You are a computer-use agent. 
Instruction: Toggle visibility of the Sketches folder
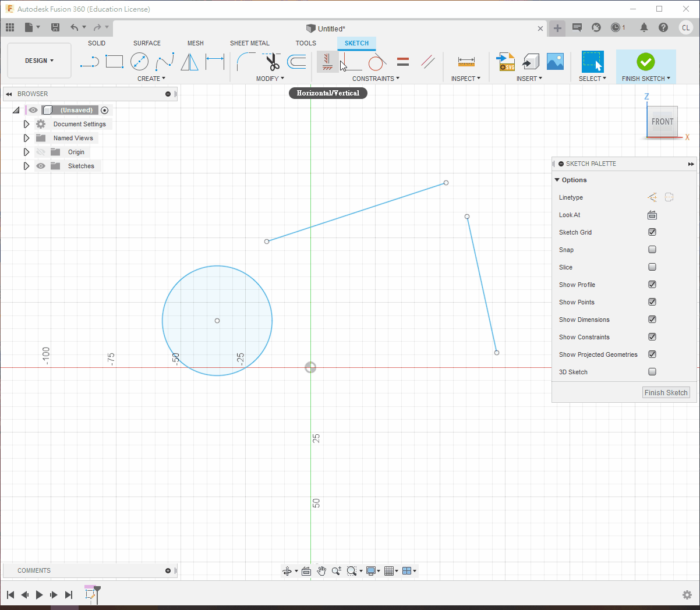pyautogui.click(x=40, y=166)
